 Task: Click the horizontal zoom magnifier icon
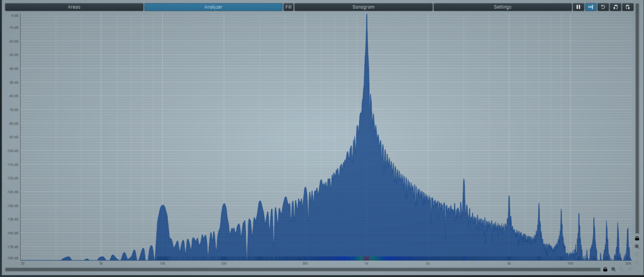click(x=613, y=269)
